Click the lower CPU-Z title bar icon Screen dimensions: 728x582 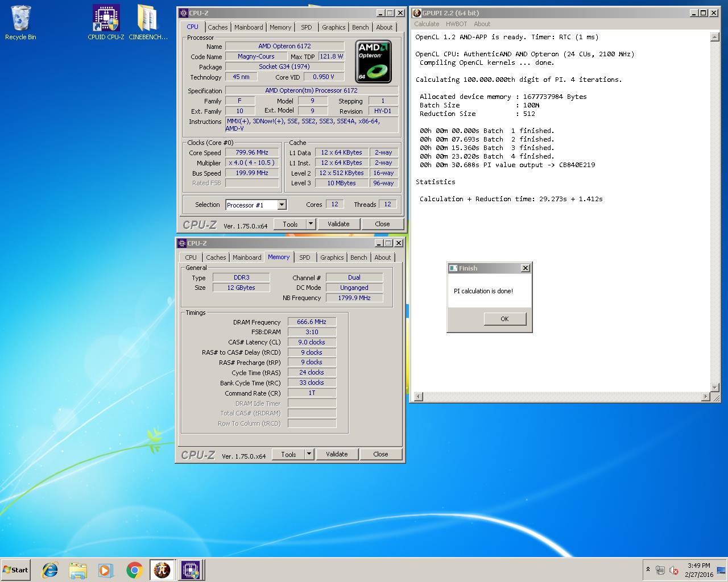click(x=182, y=243)
